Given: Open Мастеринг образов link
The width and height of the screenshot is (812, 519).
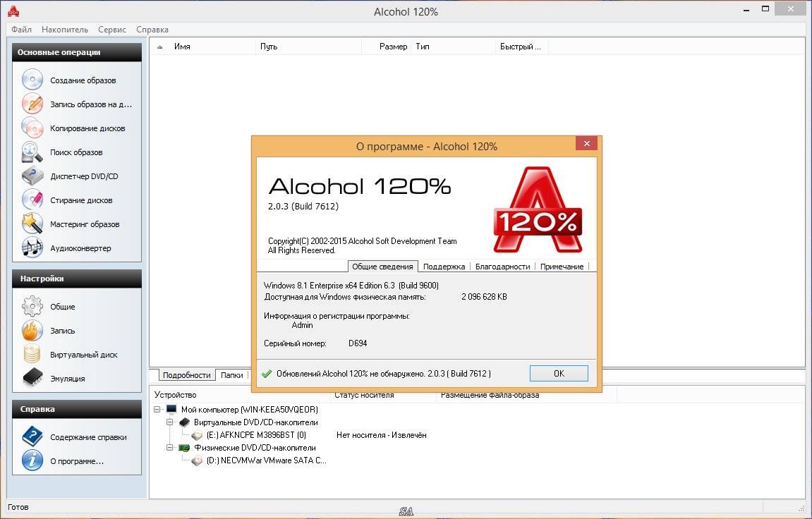Looking at the screenshot, I should pos(85,224).
